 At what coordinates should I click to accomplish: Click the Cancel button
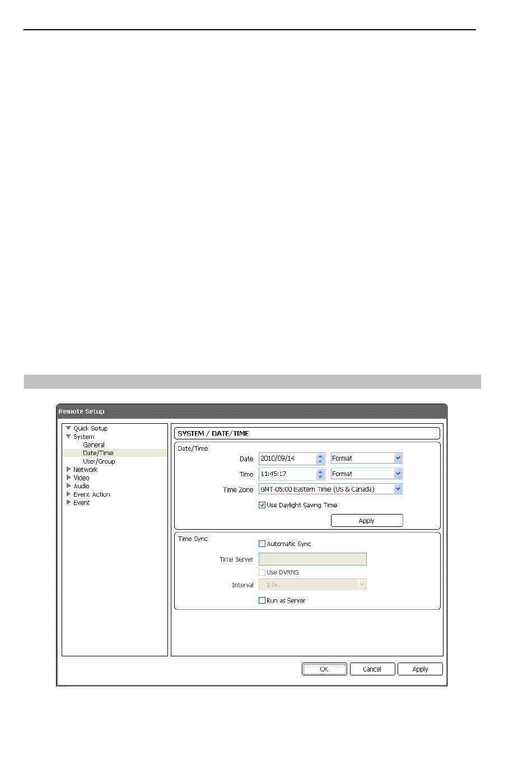[372, 669]
